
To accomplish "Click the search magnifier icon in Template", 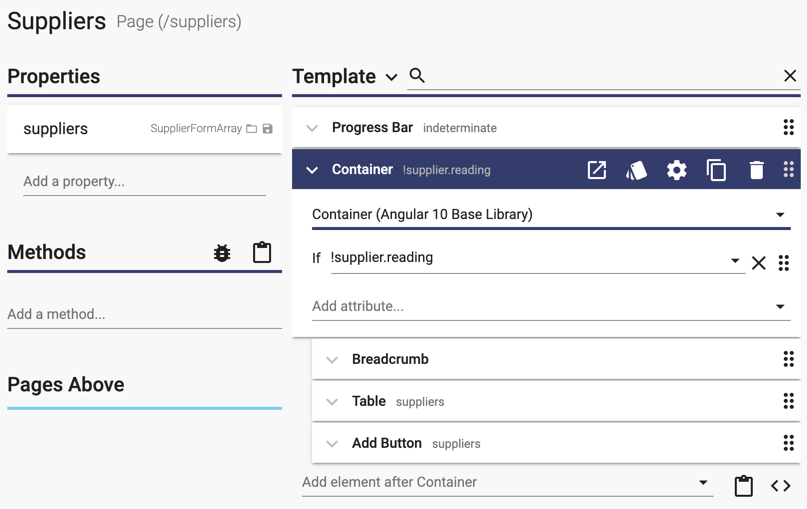I will tap(417, 76).
